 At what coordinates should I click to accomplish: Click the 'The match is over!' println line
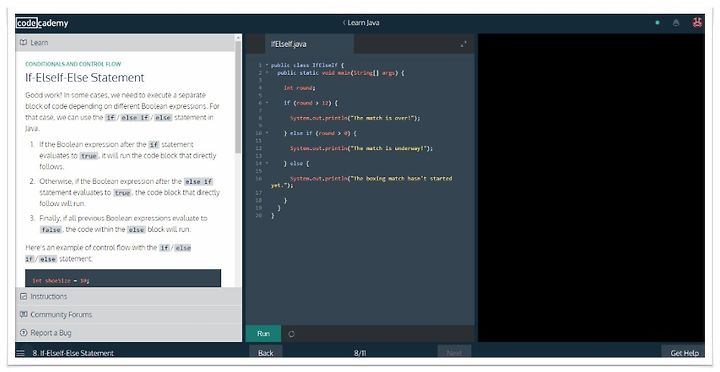pyautogui.click(x=355, y=118)
